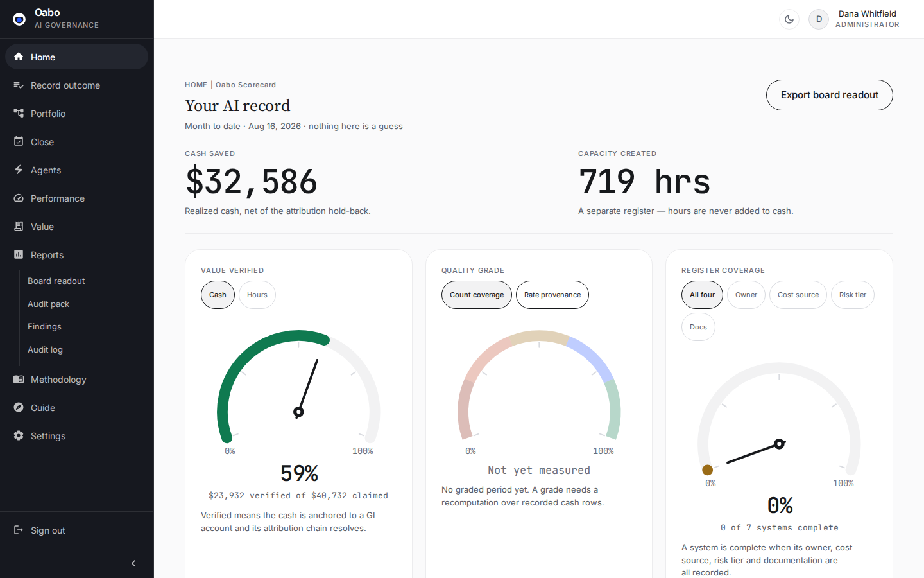Select All four in Register Coverage
The width and height of the screenshot is (924, 578).
(702, 295)
